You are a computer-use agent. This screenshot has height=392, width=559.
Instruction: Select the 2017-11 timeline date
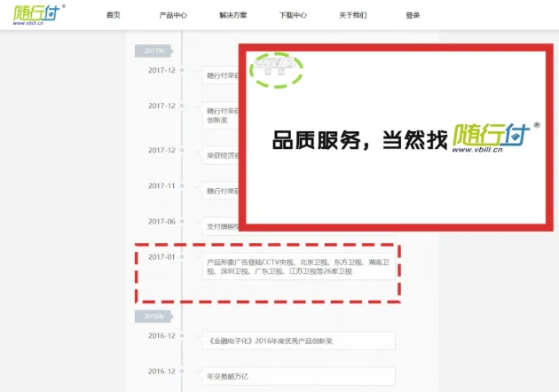[x=161, y=185]
